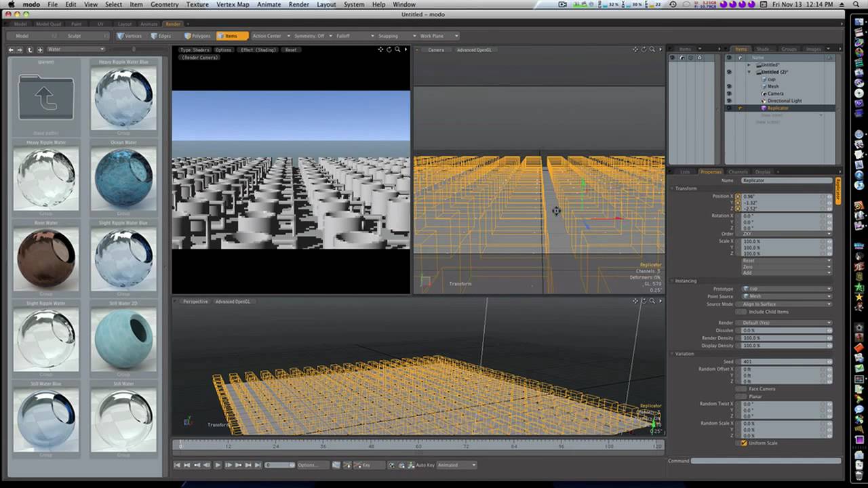The width and height of the screenshot is (868, 488).
Task: Jump to first frame
Action: (178, 465)
